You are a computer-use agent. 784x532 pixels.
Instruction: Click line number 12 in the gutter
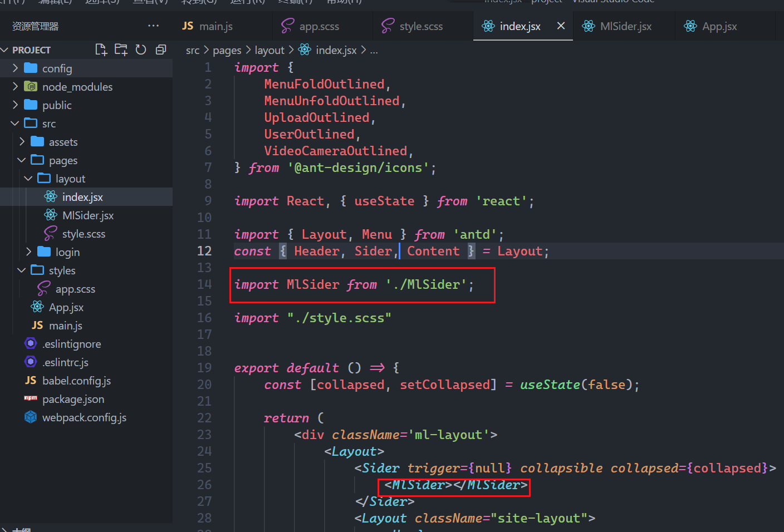tap(204, 251)
